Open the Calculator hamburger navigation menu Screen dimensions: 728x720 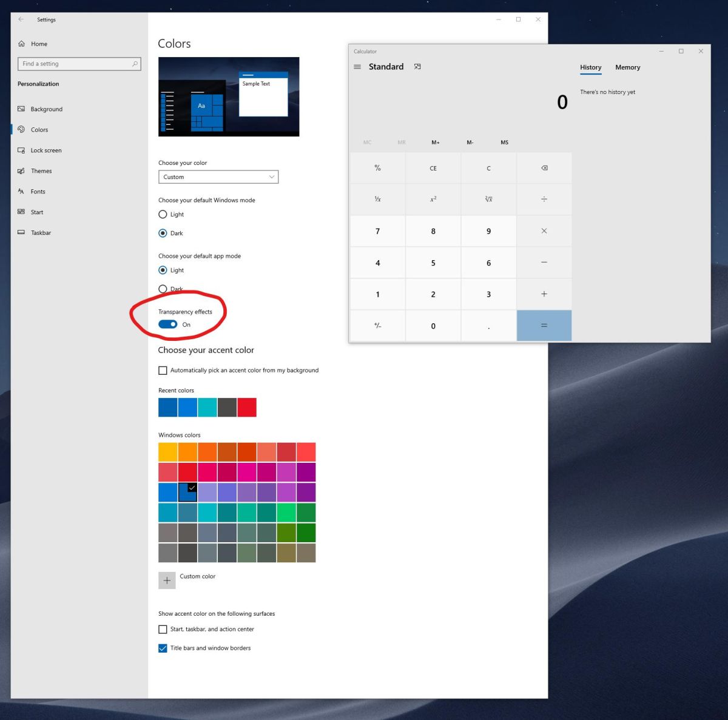[357, 67]
